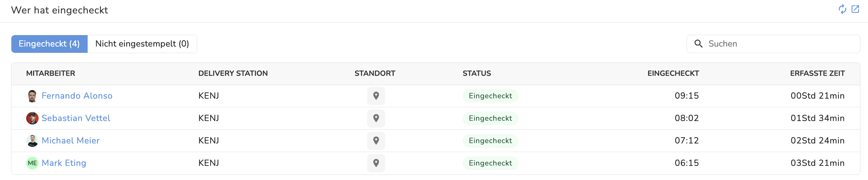Screen dimensions: 868x180
Task: Switch to the Eingecheckt (4) tab
Action: click(49, 44)
